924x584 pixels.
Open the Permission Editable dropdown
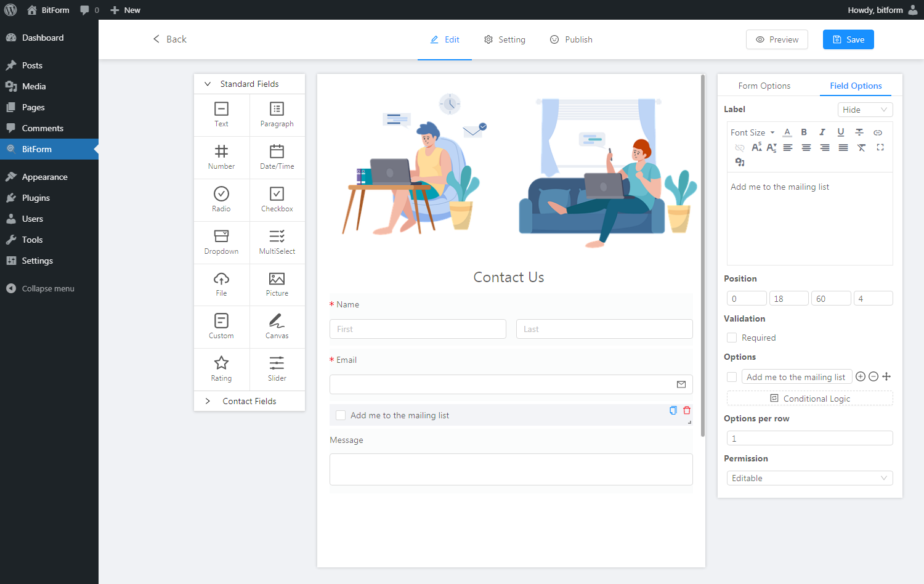tap(809, 478)
